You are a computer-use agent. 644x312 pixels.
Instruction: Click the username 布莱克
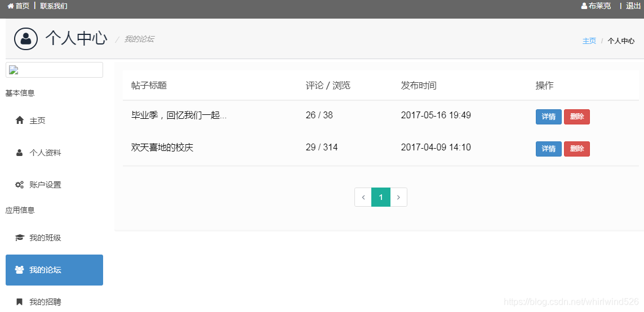point(599,6)
